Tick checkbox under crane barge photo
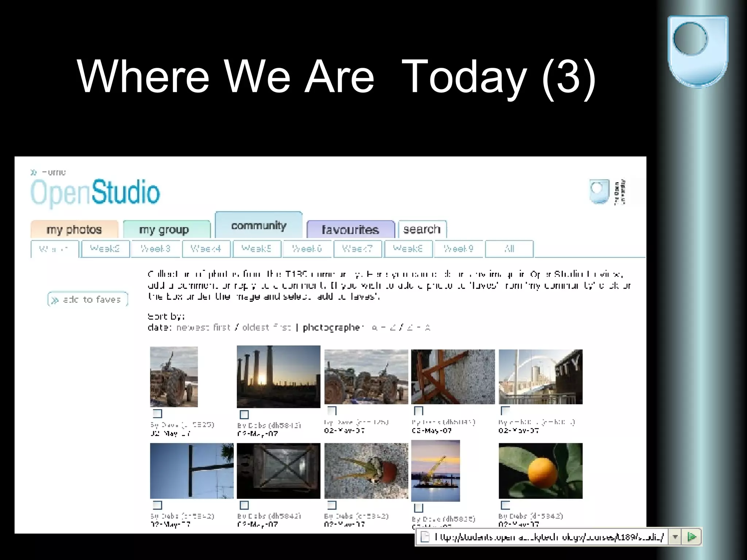The width and height of the screenshot is (747, 560). tap(418, 508)
